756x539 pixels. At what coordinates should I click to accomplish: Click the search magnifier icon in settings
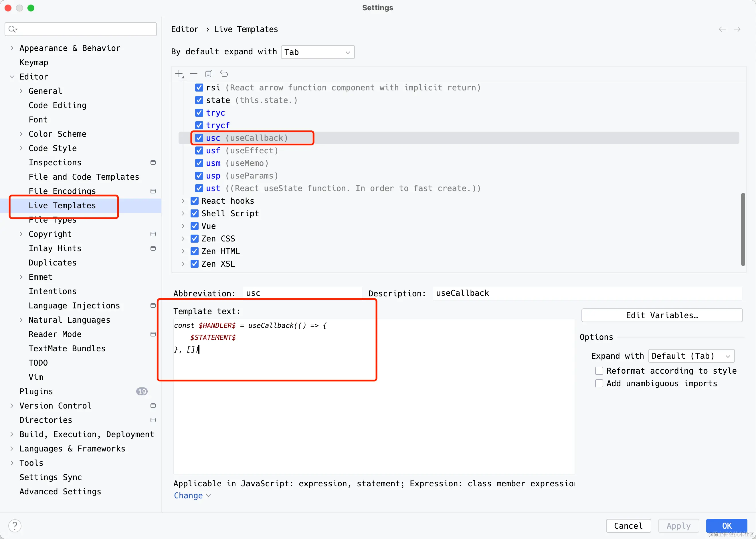tap(12, 29)
